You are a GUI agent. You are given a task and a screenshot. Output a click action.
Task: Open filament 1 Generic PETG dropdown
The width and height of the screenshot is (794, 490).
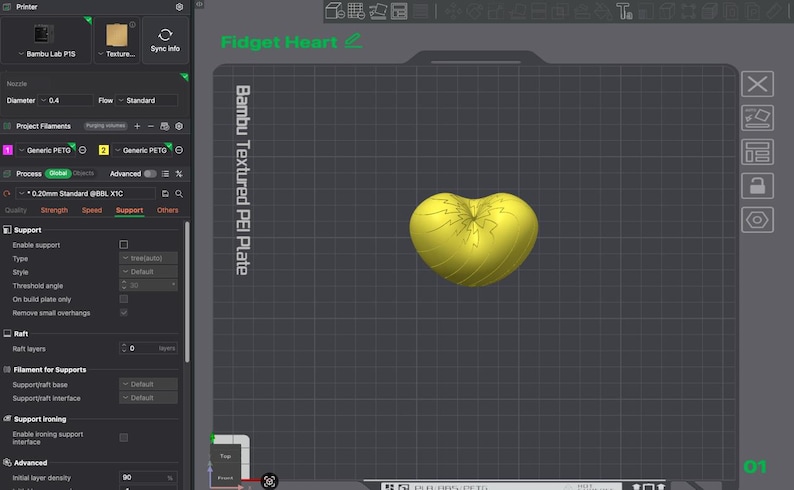coord(46,150)
